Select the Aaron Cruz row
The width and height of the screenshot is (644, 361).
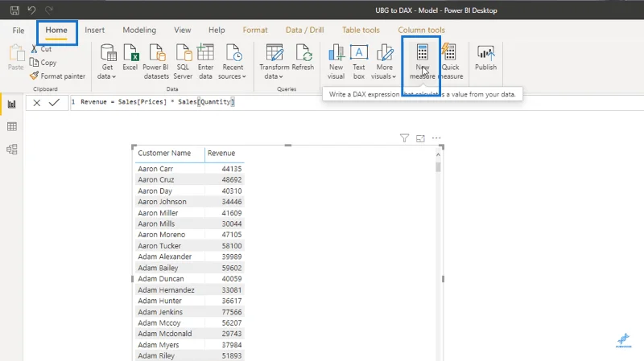point(190,179)
